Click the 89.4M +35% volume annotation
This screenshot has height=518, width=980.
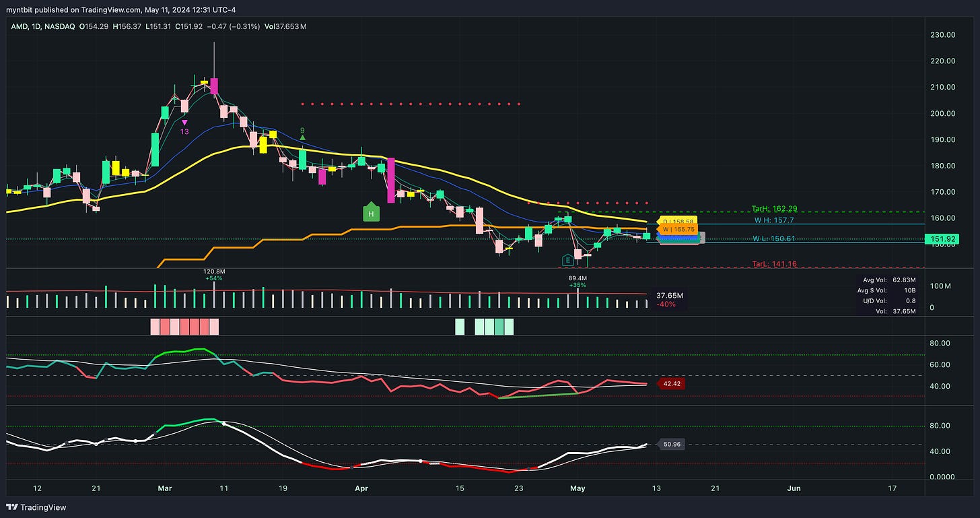(x=577, y=281)
